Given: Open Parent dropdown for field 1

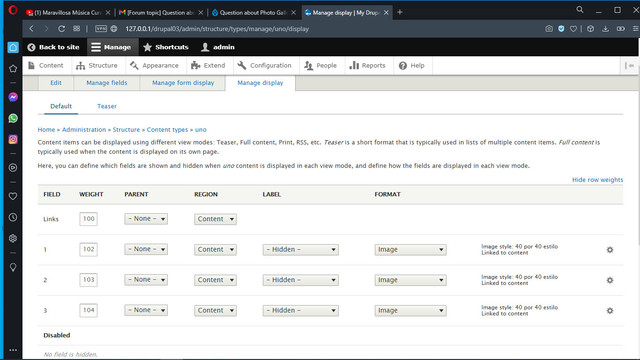Looking at the screenshot, I should 146,249.
